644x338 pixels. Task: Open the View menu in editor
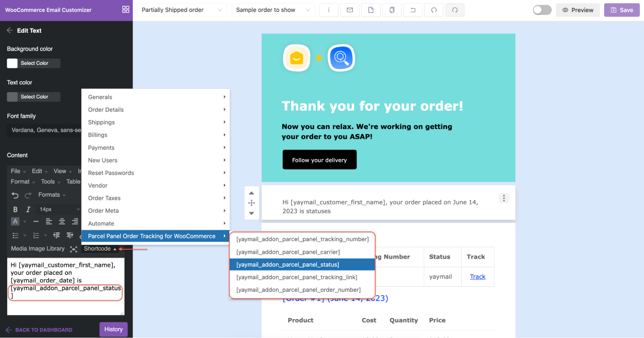[x=62, y=171]
